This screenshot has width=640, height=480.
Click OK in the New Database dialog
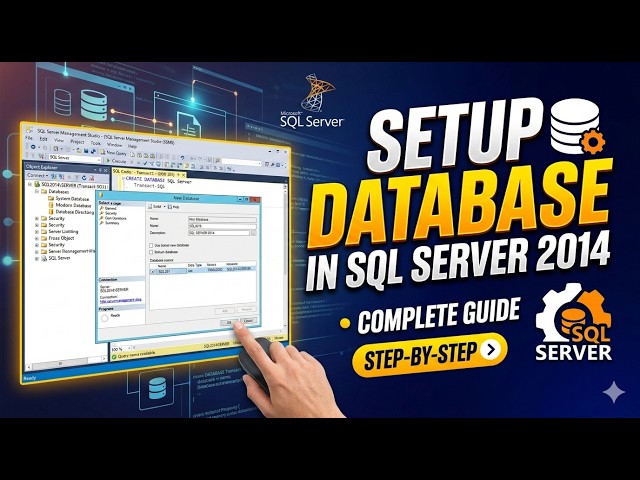[x=229, y=322]
